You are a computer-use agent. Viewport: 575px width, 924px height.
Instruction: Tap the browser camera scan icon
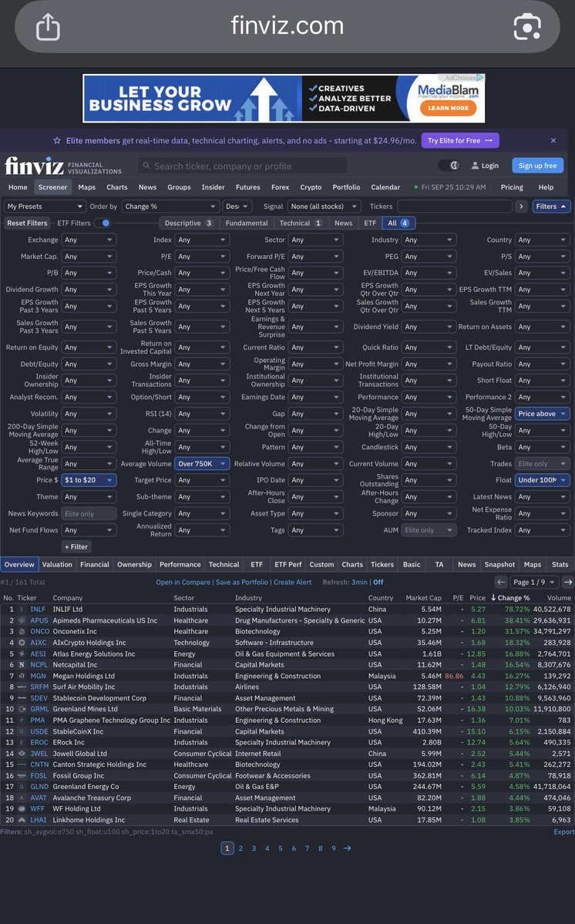coord(527,26)
